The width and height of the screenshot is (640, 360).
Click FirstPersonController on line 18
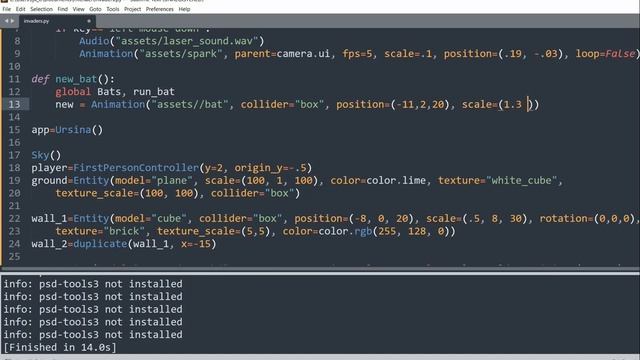pyautogui.click(x=136, y=168)
